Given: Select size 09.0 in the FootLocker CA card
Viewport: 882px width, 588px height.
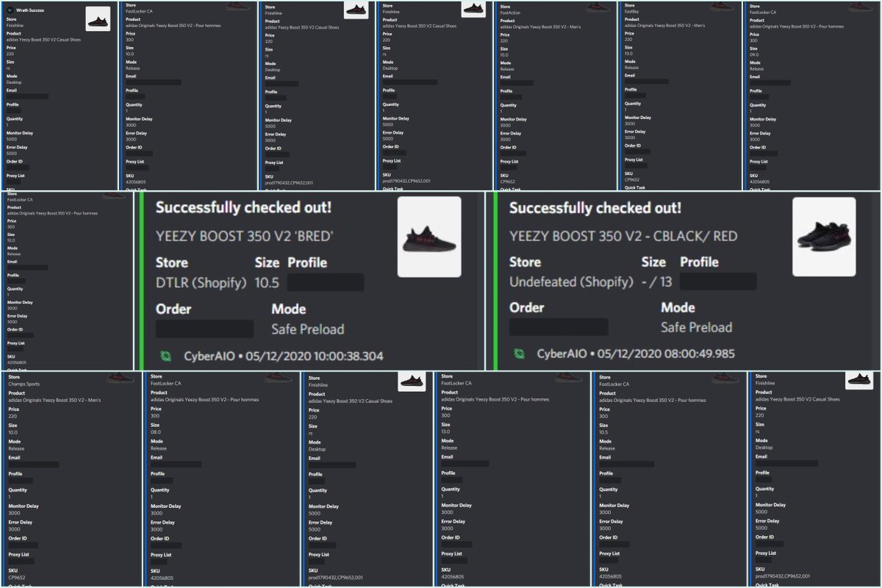Looking at the screenshot, I should click(x=754, y=54).
